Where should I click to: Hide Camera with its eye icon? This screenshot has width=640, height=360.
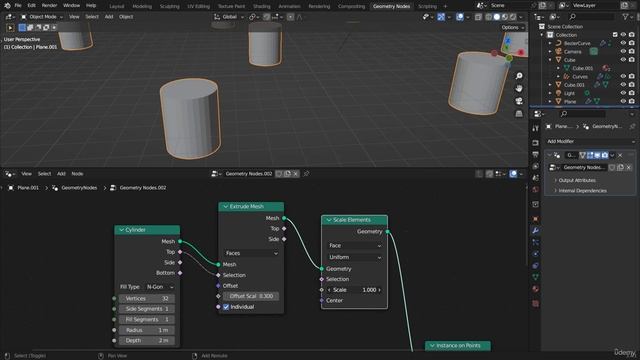(623, 51)
